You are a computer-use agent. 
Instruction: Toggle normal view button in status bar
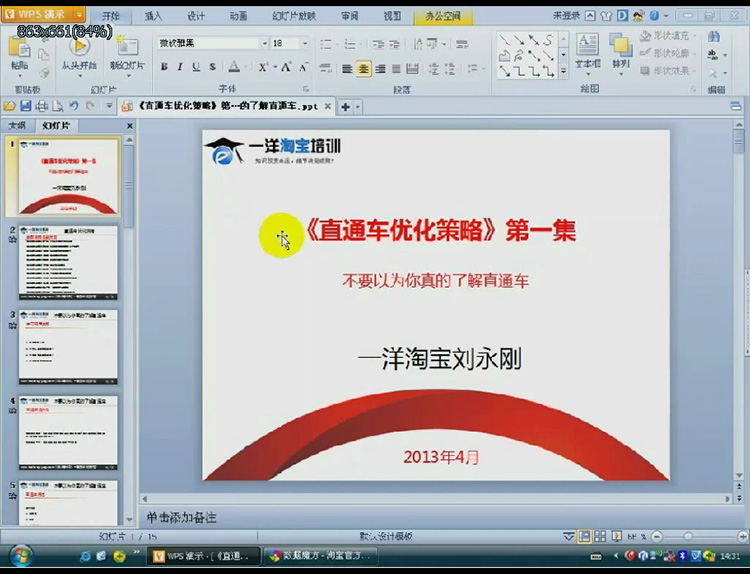tap(584, 536)
